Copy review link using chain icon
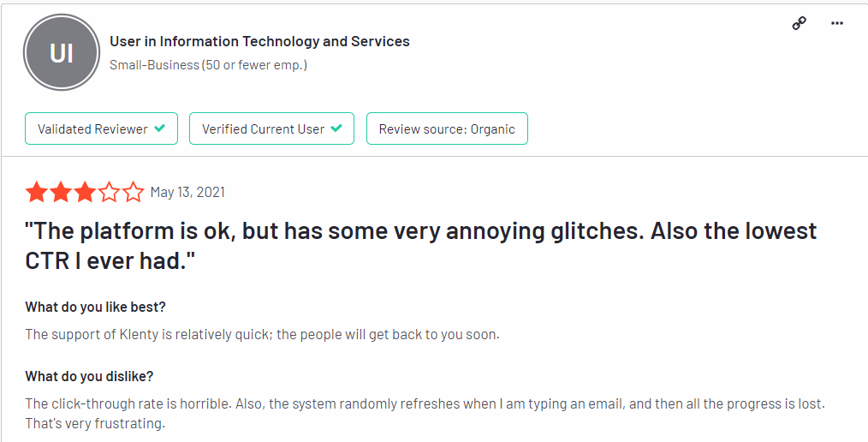The width and height of the screenshot is (868, 442). pyautogui.click(x=799, y=23)
